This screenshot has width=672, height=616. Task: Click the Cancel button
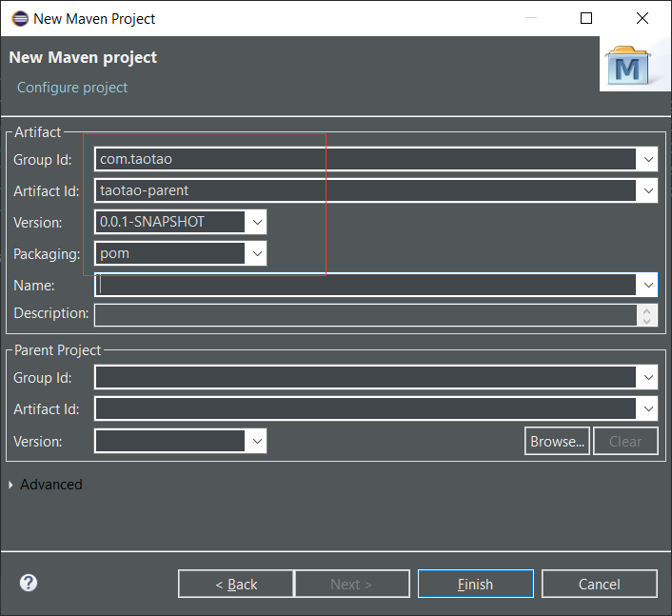(x=599, y=584)
